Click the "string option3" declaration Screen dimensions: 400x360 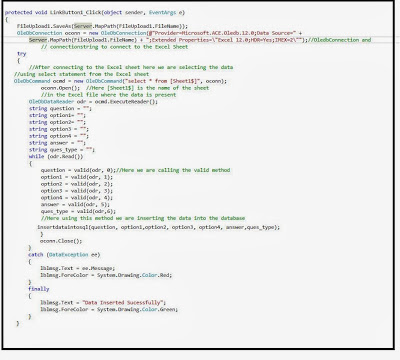pyautogui.click(x=59, y=129)
